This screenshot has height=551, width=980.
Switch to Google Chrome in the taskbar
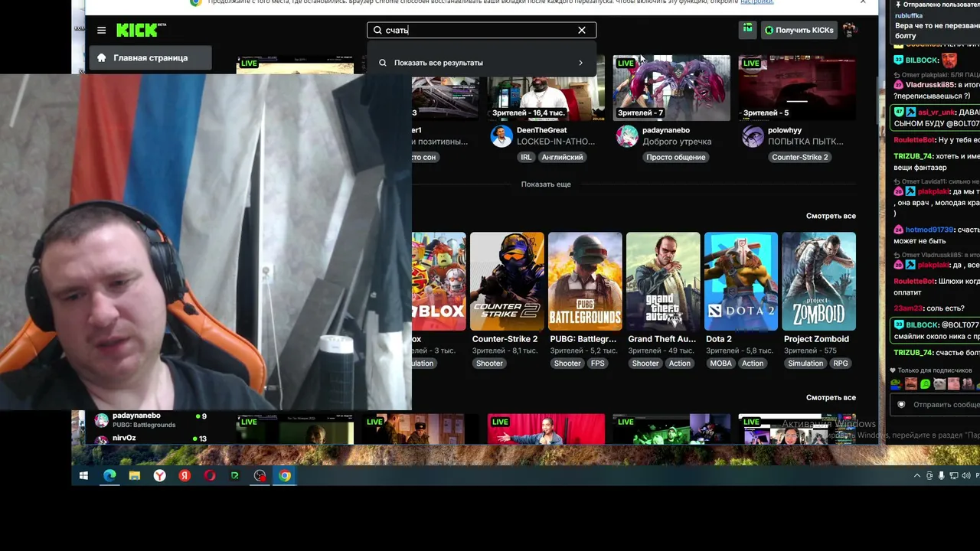(x=285, y=476)
